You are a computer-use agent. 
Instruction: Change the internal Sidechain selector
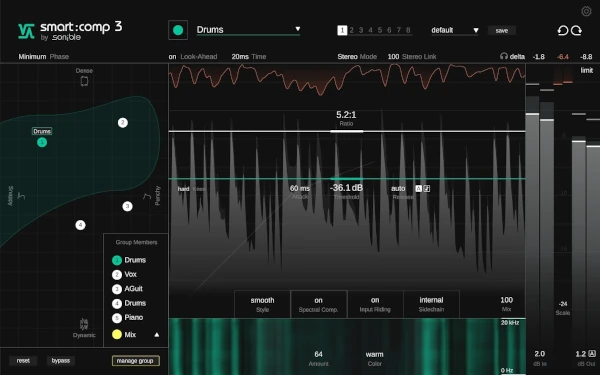[x=431, y=304]
